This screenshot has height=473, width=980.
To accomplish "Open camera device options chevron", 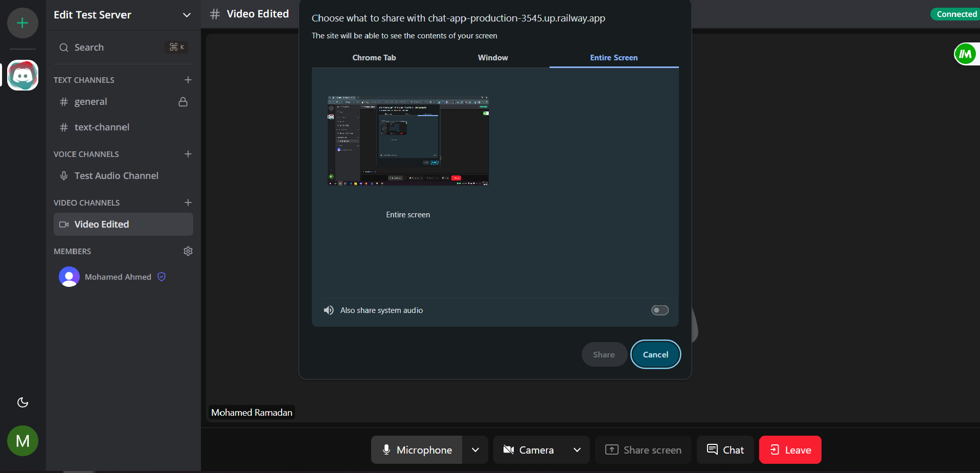I will 577,450.
